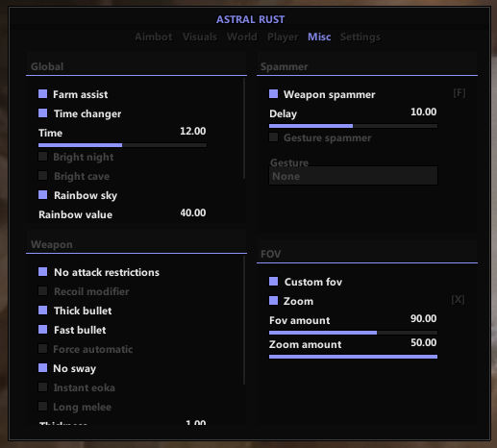Viewport: 497px width, 448px height.
Task: Click the FOV section header
Action: coord(271,254)
